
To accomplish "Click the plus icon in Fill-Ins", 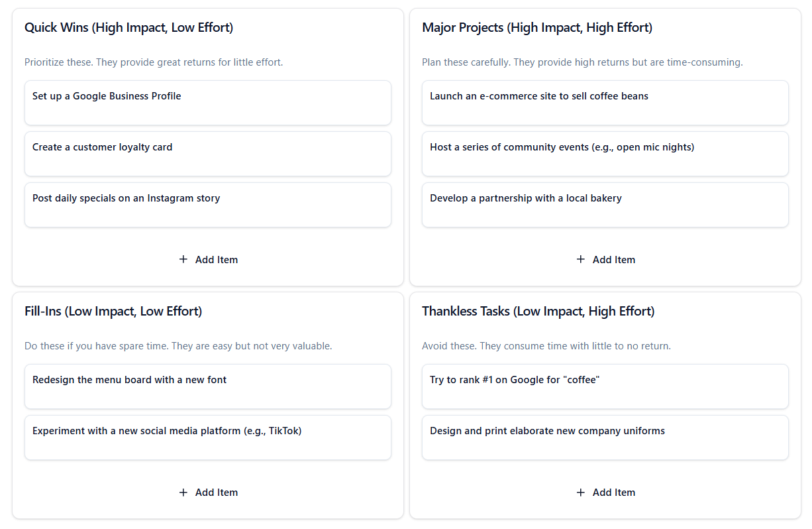I will [183, 492].
